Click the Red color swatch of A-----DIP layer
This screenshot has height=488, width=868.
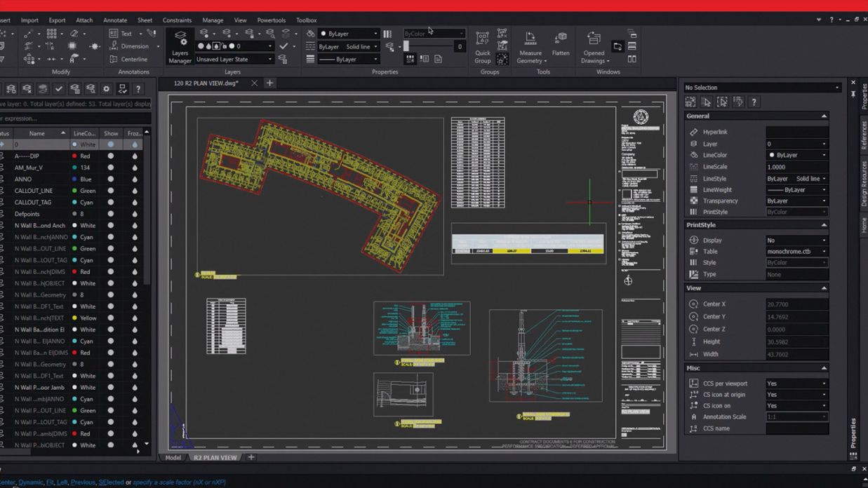tap(74, 156)
